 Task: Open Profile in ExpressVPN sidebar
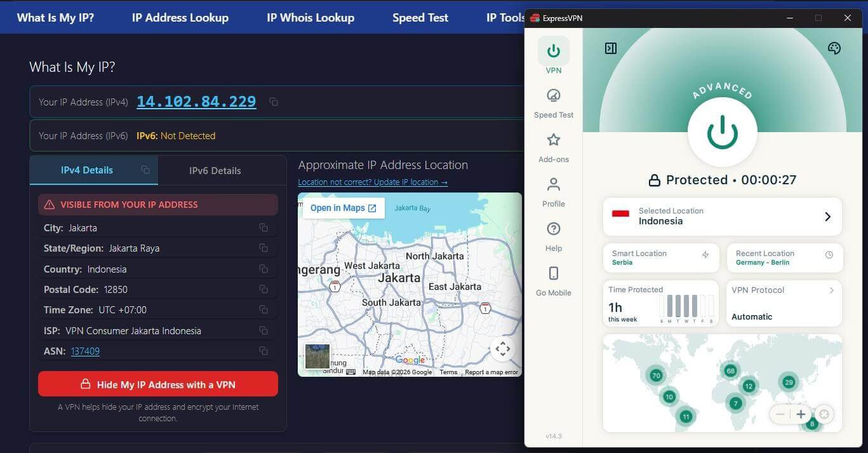553,192
